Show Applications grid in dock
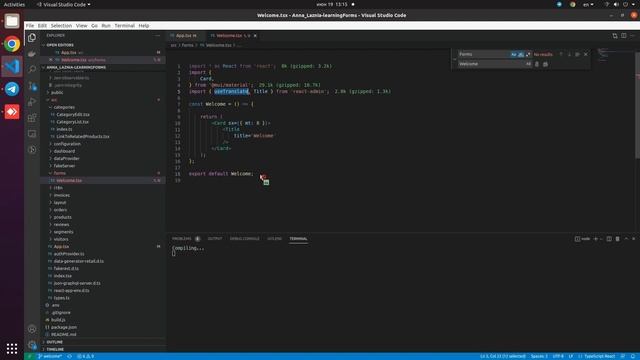This screenshot has width=640, height=360. tap(12, 349)
